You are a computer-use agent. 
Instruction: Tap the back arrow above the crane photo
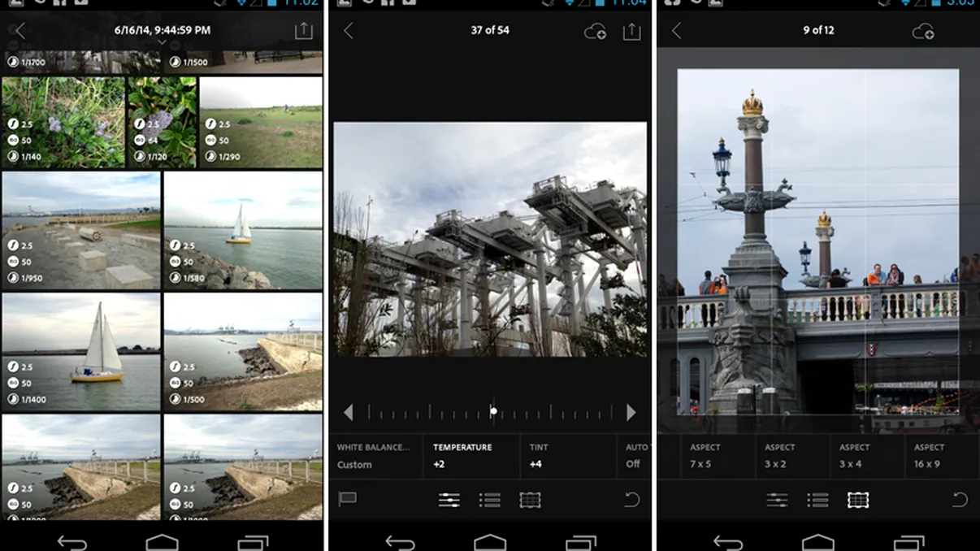(349, 30)
